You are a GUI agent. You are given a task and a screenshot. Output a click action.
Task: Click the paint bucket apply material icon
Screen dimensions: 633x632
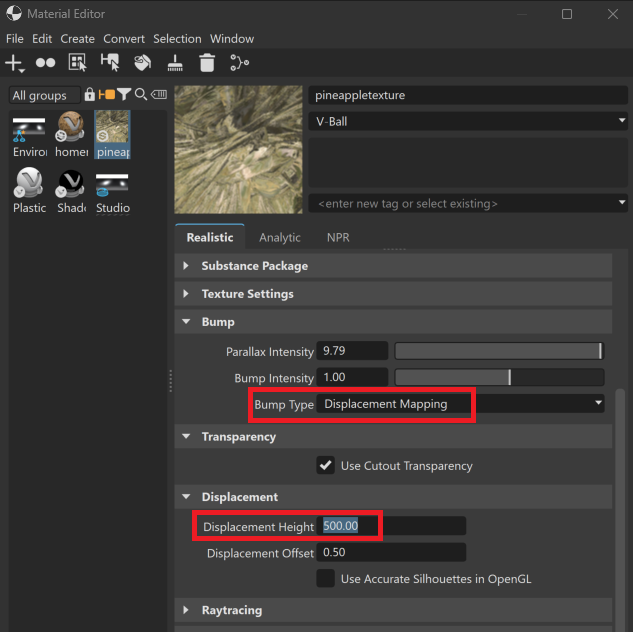142,63
